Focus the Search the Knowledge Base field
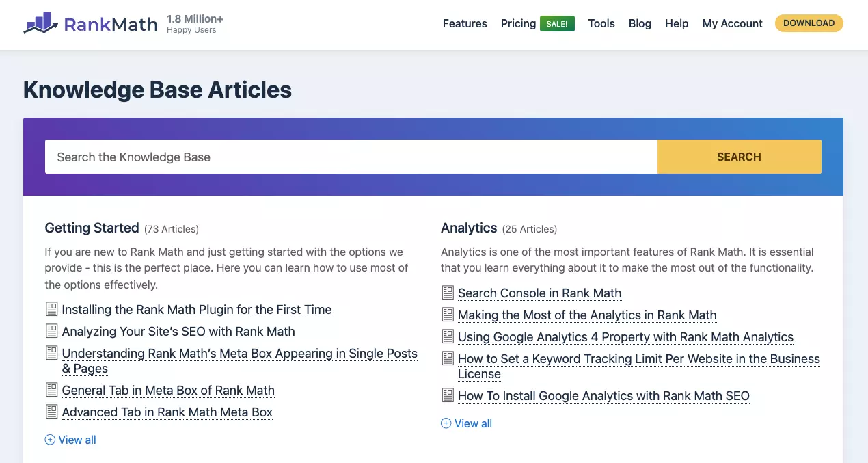 tap(351, 157)
